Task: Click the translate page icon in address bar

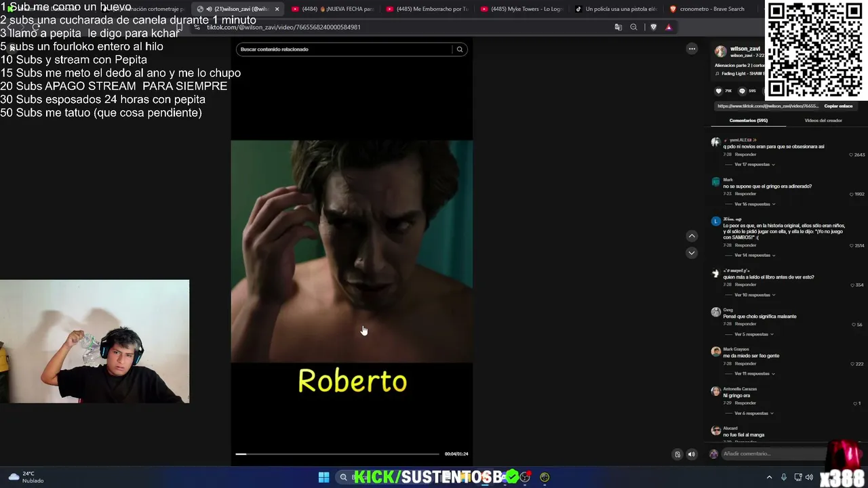Action: [618, 27]
